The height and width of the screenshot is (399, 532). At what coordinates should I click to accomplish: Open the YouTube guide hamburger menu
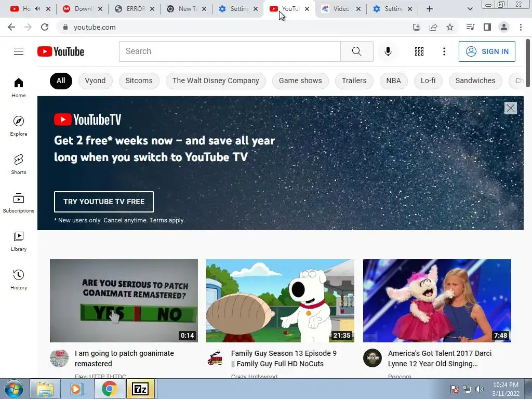click(19, 51)
